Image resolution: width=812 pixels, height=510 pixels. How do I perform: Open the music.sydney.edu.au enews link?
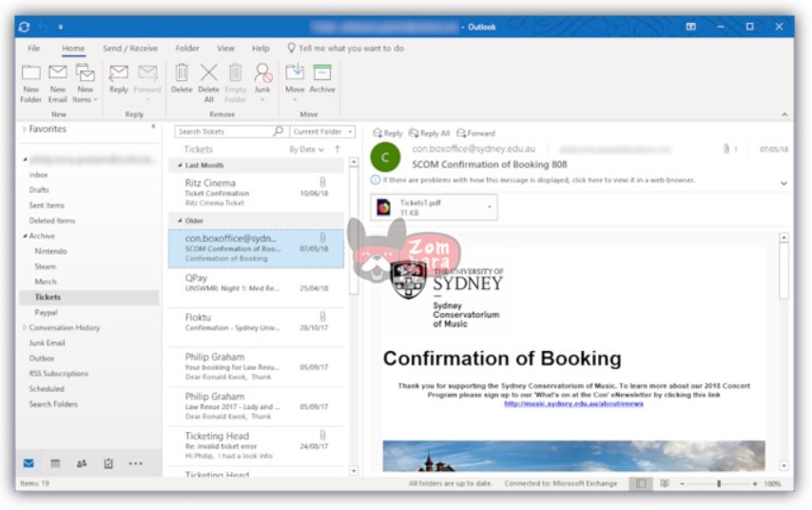point(573,403)
